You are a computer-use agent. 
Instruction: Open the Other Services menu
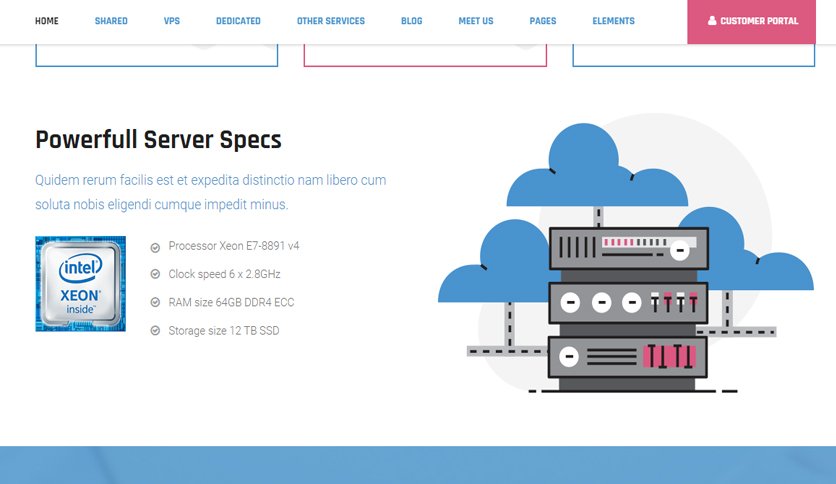(x=331, y=21)
